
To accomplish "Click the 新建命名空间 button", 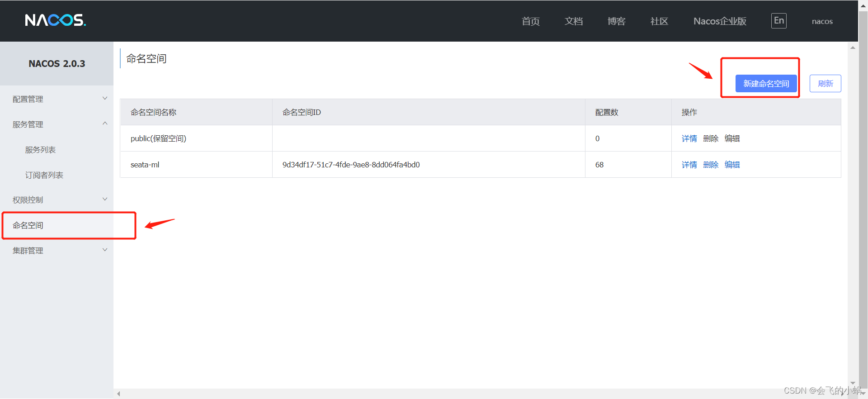I will [766, 84].
